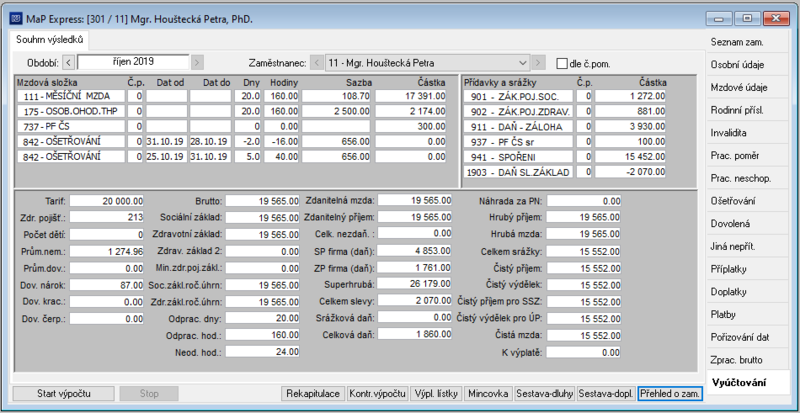Go to previous period with left arrow
The width and height of the screenshot is (800, 413).
tap(69, 63)
